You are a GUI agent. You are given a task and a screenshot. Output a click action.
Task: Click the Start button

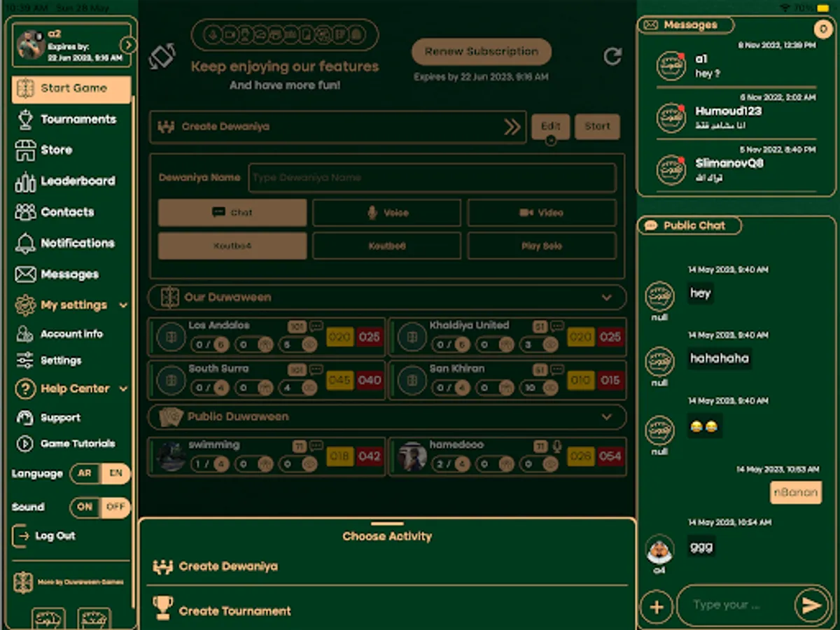597,127
